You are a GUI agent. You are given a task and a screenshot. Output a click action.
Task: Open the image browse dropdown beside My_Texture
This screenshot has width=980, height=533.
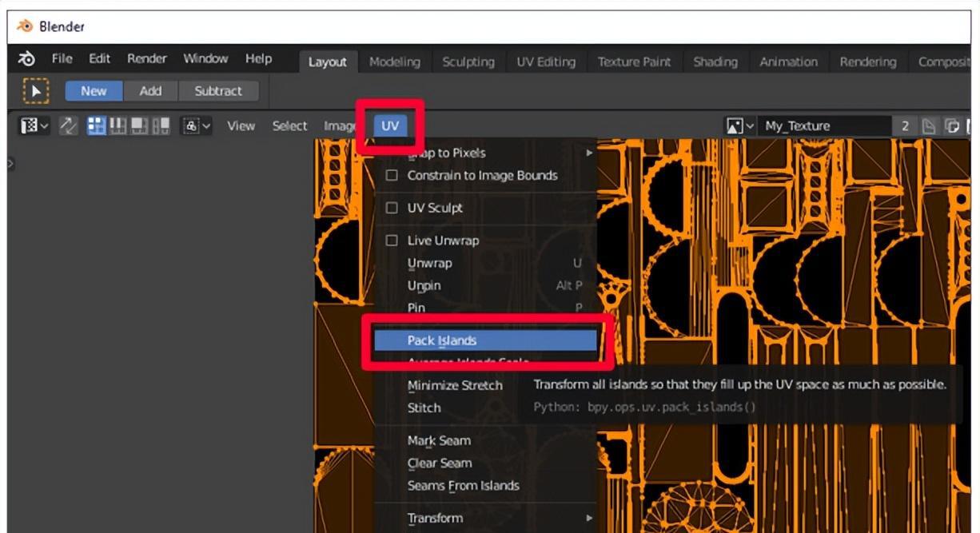click(x=739, y=125)
